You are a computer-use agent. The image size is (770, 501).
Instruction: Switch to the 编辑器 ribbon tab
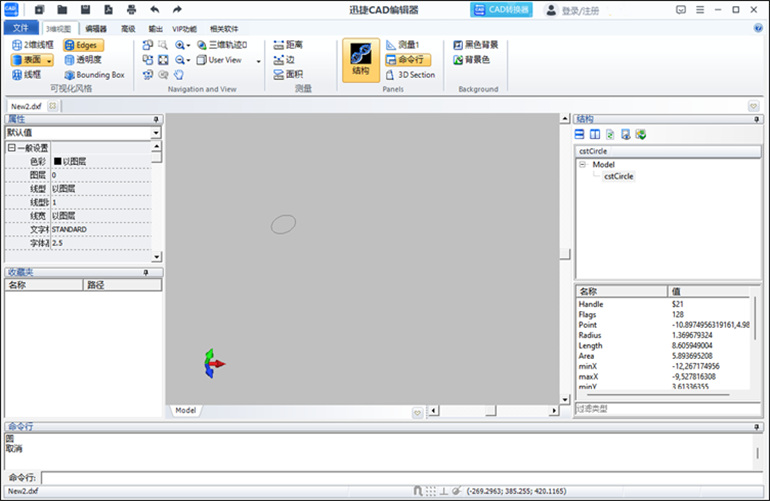pyautogui.click(x=96, y=29)
